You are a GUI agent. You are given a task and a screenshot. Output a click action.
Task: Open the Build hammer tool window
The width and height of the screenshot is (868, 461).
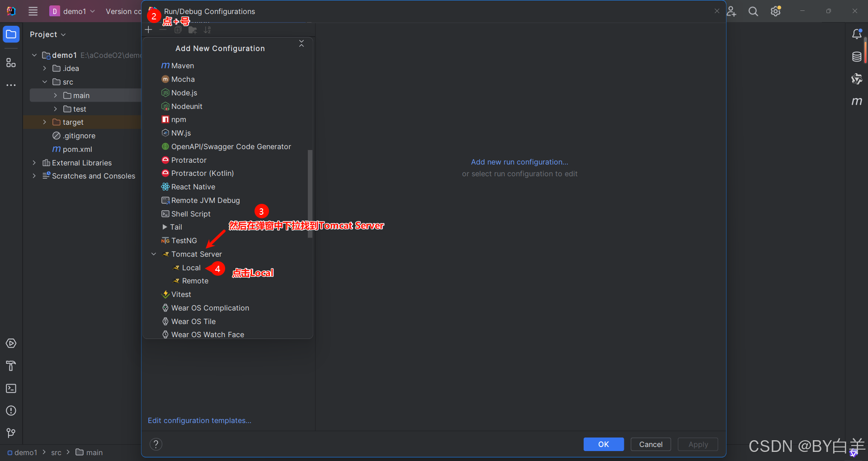pyautogui.click(x=11, y=366)
